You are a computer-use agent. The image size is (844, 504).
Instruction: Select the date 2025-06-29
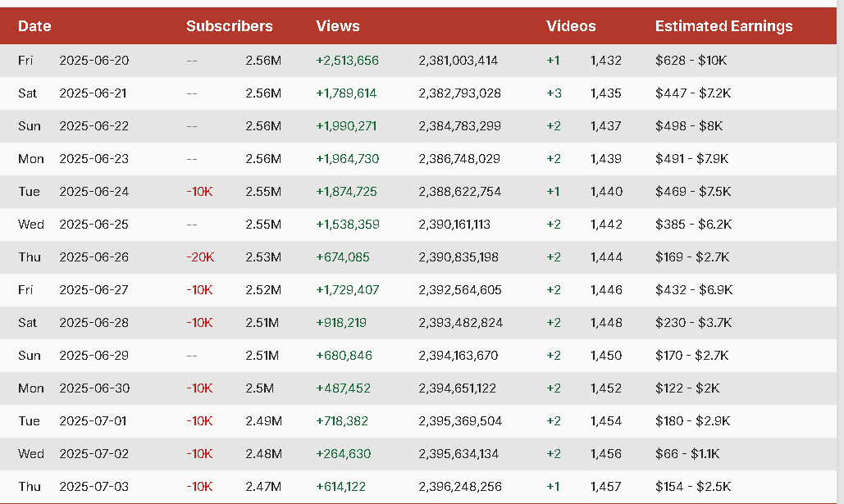click(x=94, y=356)
